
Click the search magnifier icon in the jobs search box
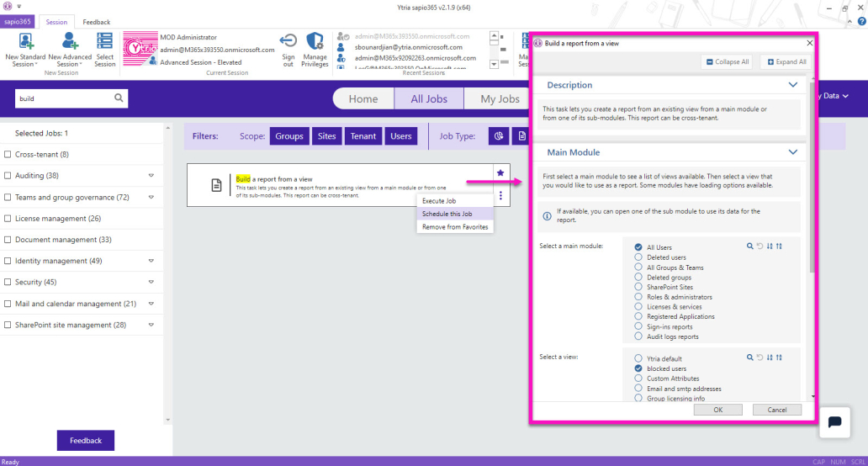click(x=119, y=98)
